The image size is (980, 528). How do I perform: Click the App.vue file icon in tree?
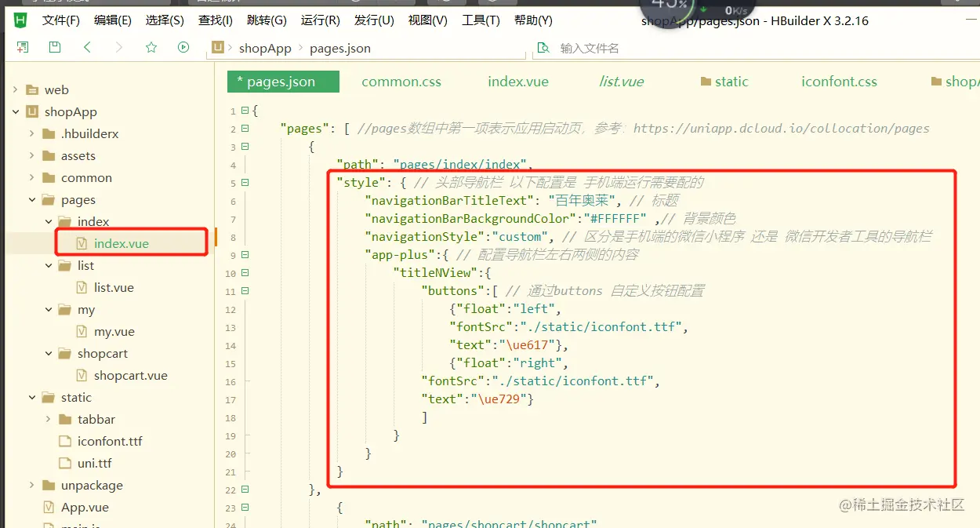49,507
